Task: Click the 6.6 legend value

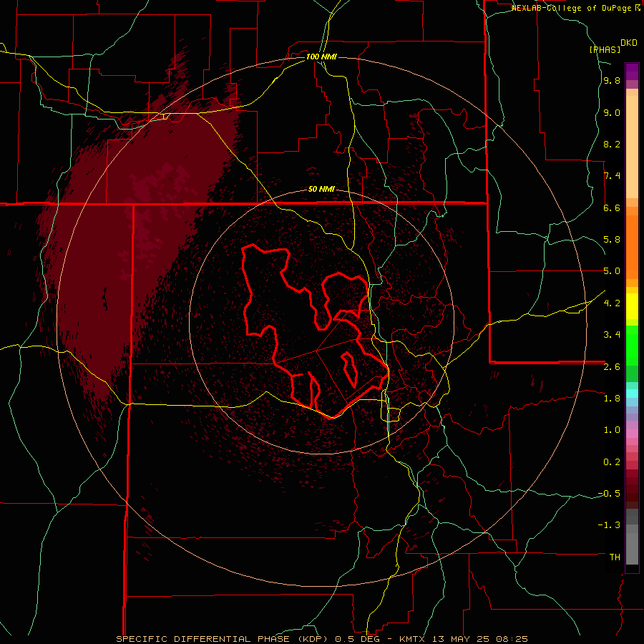Action: [612, 208]
